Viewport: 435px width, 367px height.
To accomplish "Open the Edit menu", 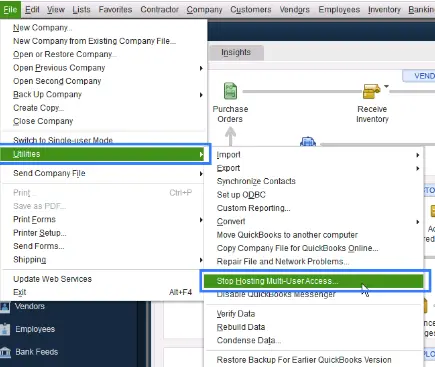I will (x=32, y=10).
